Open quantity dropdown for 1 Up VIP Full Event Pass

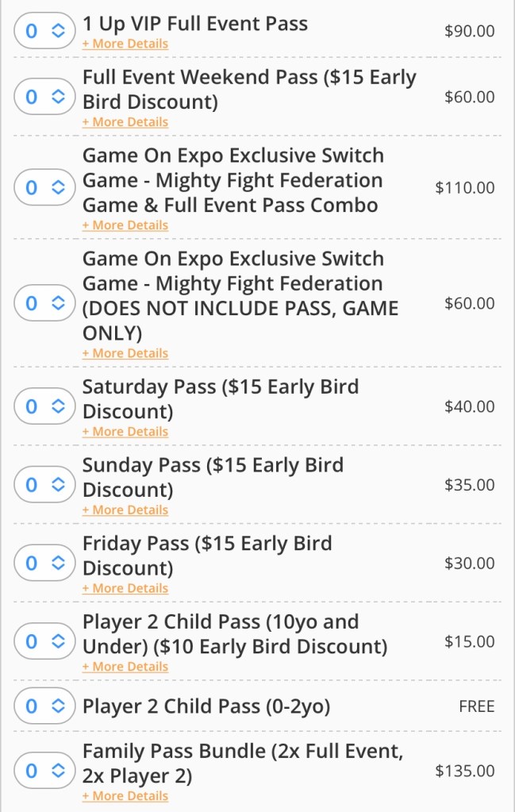(43, 31)
